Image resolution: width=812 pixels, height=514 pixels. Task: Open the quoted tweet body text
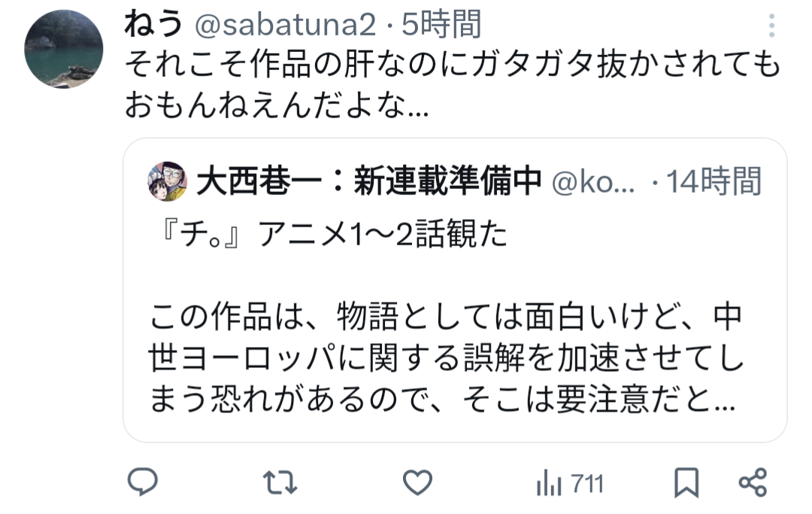pyautogui.click(x=447, y=358)
